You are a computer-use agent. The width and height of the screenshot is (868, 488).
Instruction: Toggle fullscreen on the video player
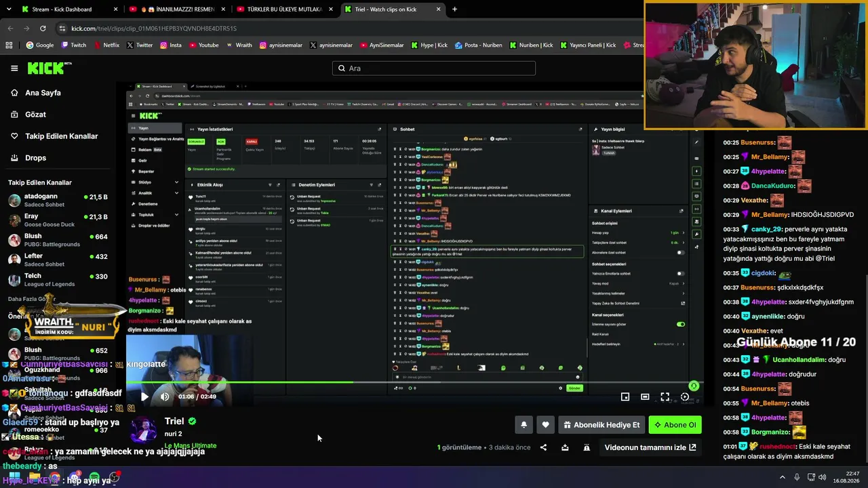point(665,396)
